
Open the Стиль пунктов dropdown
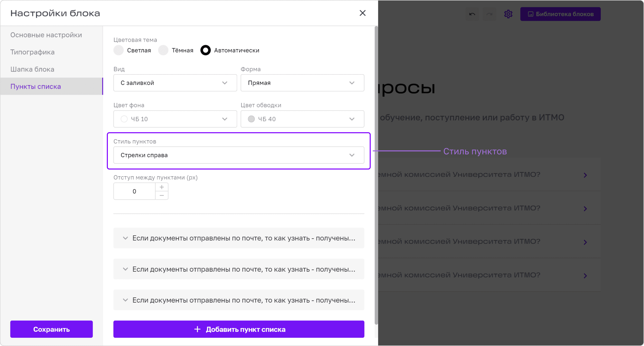(239, 155)
